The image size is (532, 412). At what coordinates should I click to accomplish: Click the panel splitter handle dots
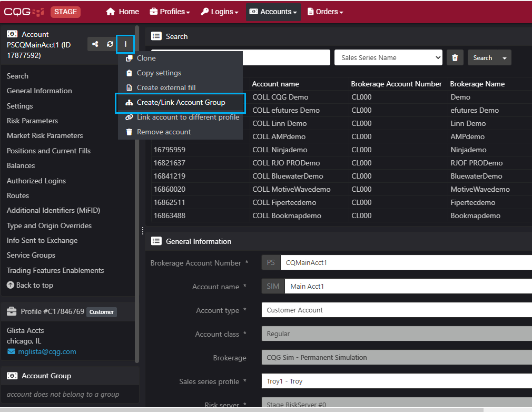[143, 231]
